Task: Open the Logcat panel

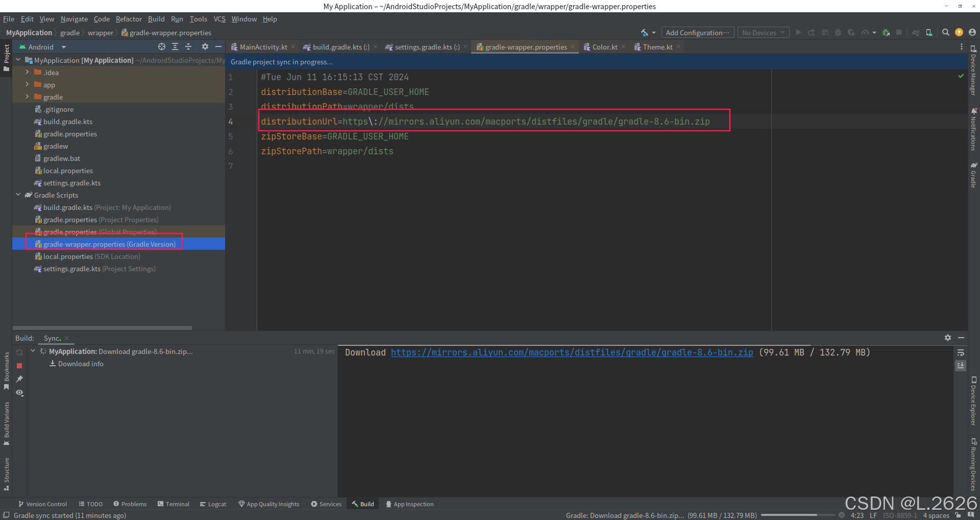Action: pyautogui.click(x=213, y=504)
